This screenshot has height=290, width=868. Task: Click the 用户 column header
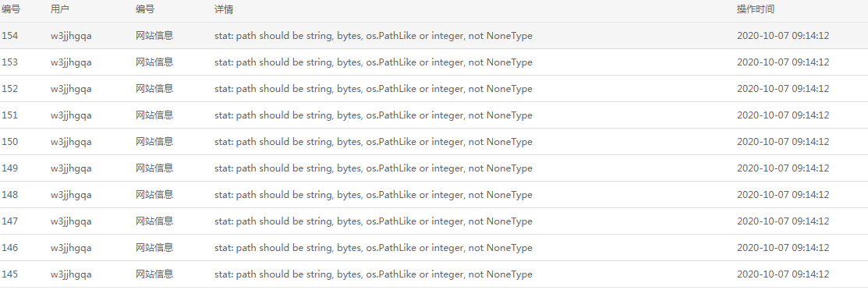tap(60, 9)
